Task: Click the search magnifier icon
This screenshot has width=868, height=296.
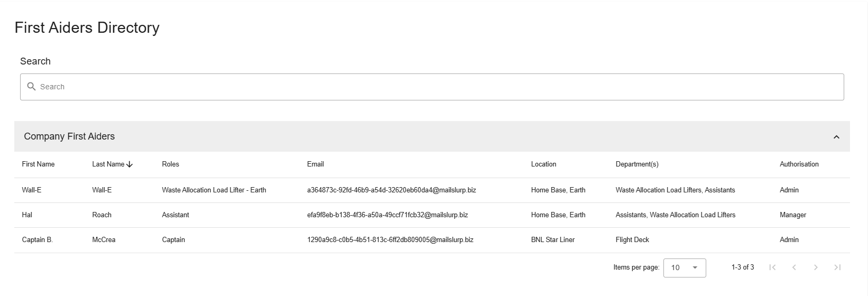Action: click(x=31, y=87)
